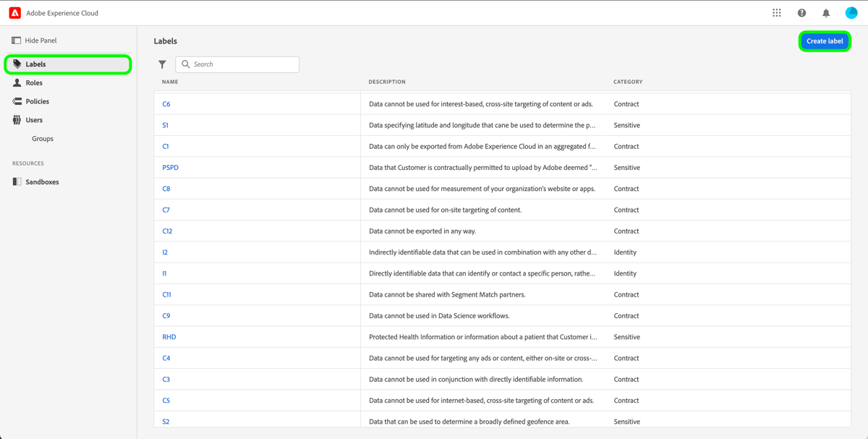The width and height of the screenshot is (868, 439).
Task: Open the Help question mark icon
Action: coord(801,12)
